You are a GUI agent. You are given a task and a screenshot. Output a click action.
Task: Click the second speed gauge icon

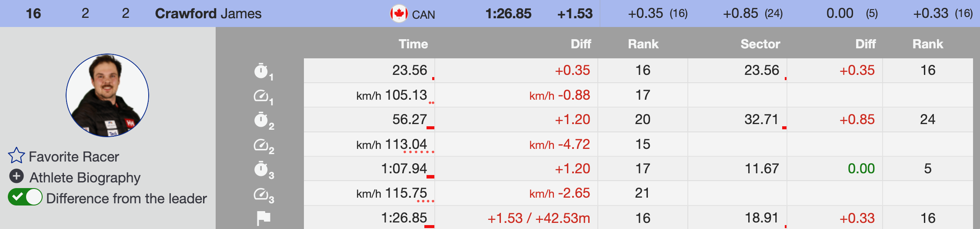coord(261,145)
